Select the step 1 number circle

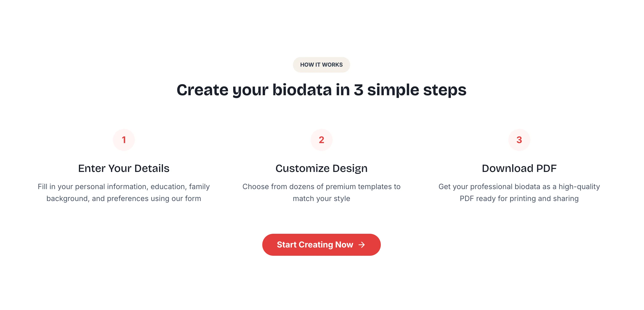click(124, 140)
